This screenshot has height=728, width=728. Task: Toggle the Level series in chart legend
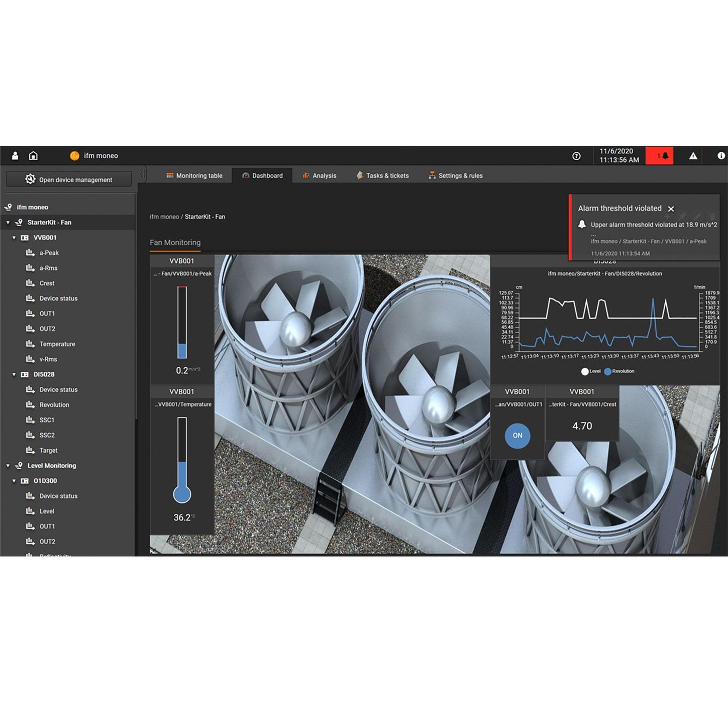[585, 371]
